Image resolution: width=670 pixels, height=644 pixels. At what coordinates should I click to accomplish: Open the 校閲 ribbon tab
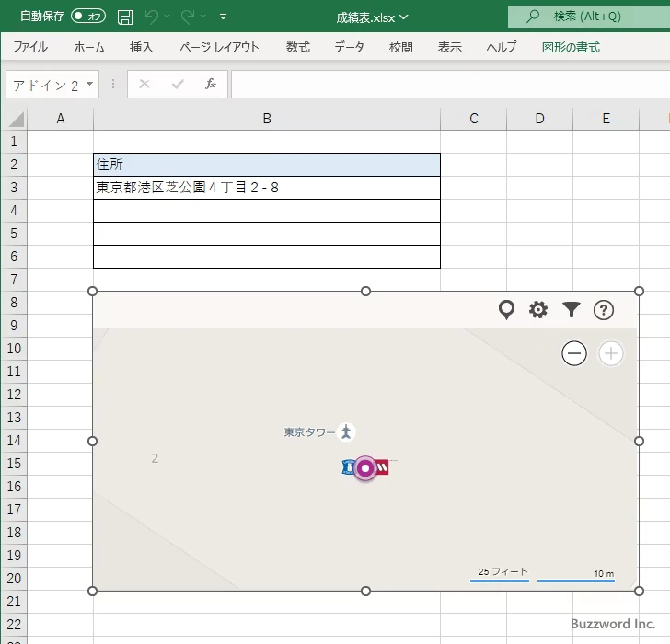tap(401, 47)
